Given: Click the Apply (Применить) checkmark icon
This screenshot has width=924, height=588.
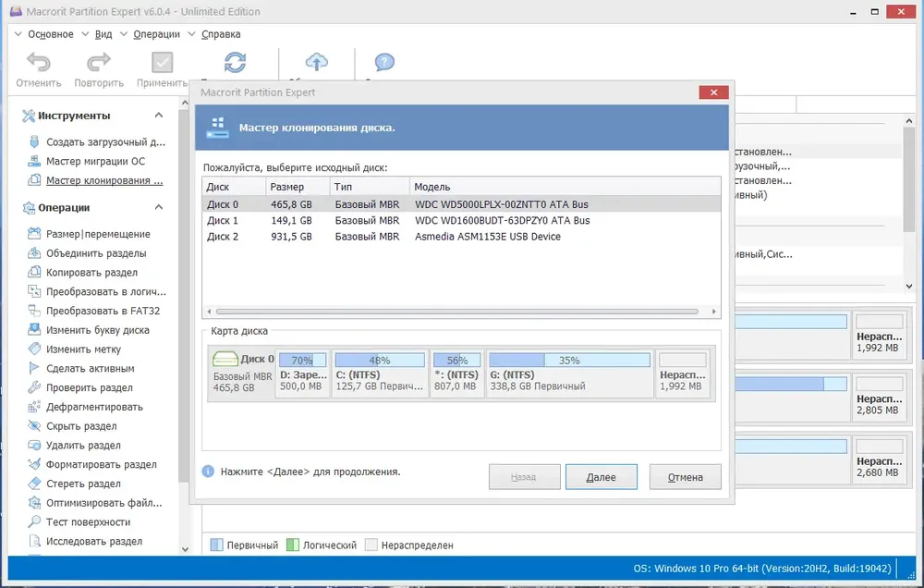Looking at the screenshot, I should click(162, 62).
